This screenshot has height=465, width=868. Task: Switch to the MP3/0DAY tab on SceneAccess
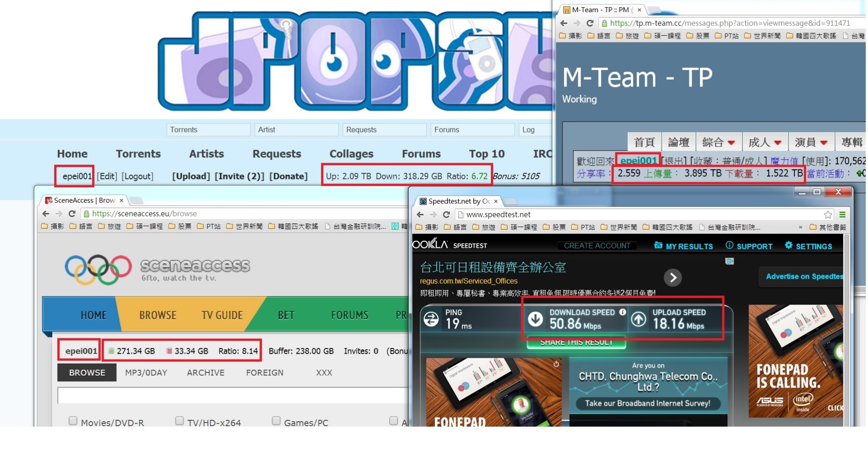tap(146, 373)
